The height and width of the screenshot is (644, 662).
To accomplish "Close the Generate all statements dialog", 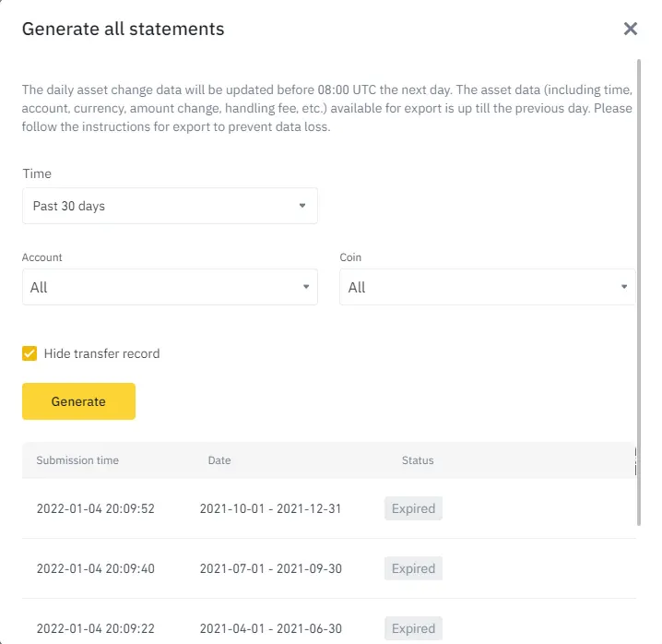I will tap(630, 29).
